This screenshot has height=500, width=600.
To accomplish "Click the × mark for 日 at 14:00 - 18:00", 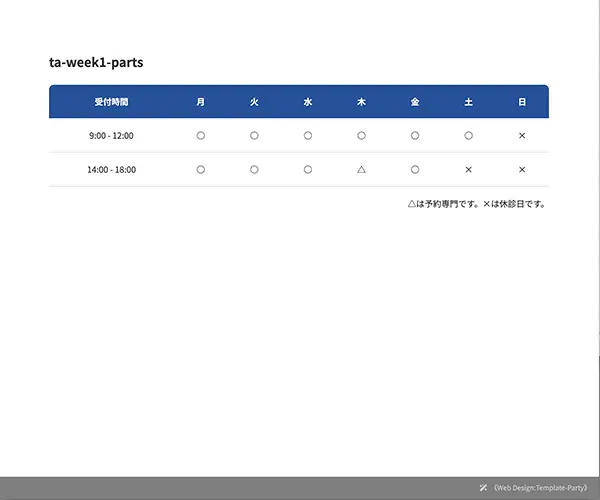I will [522, 170].
